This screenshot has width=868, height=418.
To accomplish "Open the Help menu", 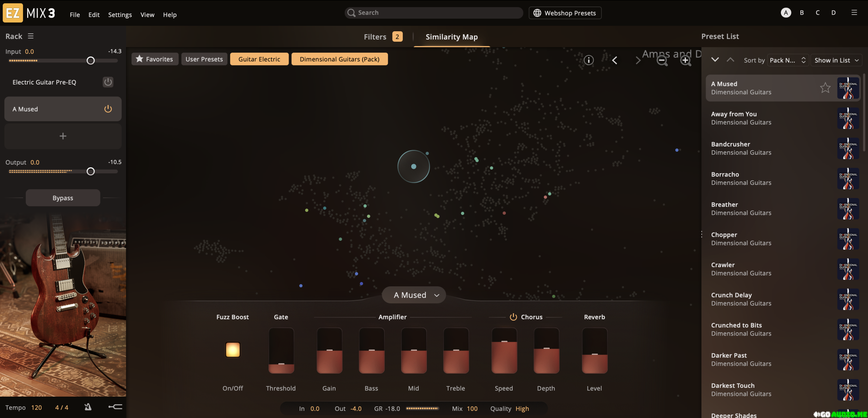I will click(170, 15).
